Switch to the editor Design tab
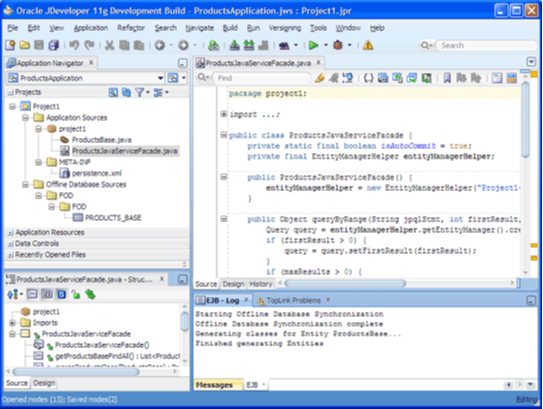The height and width of the screenshot is (409, 543). click(233, 284)
